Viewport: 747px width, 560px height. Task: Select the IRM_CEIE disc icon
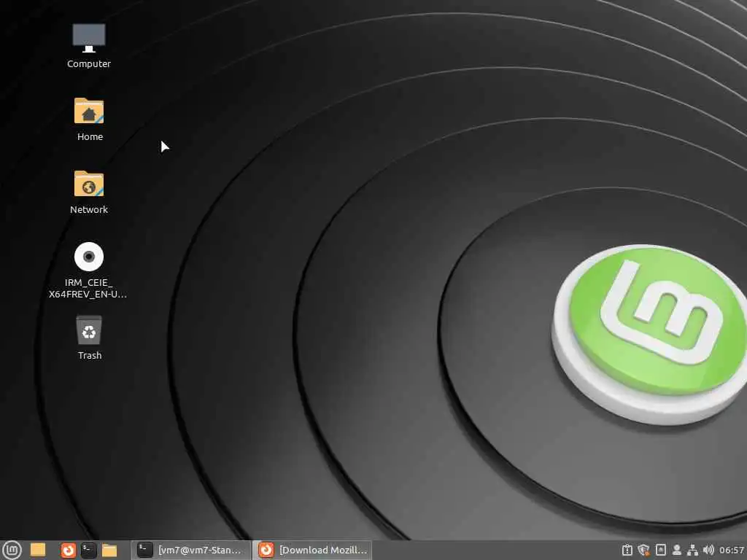(88, 257)
